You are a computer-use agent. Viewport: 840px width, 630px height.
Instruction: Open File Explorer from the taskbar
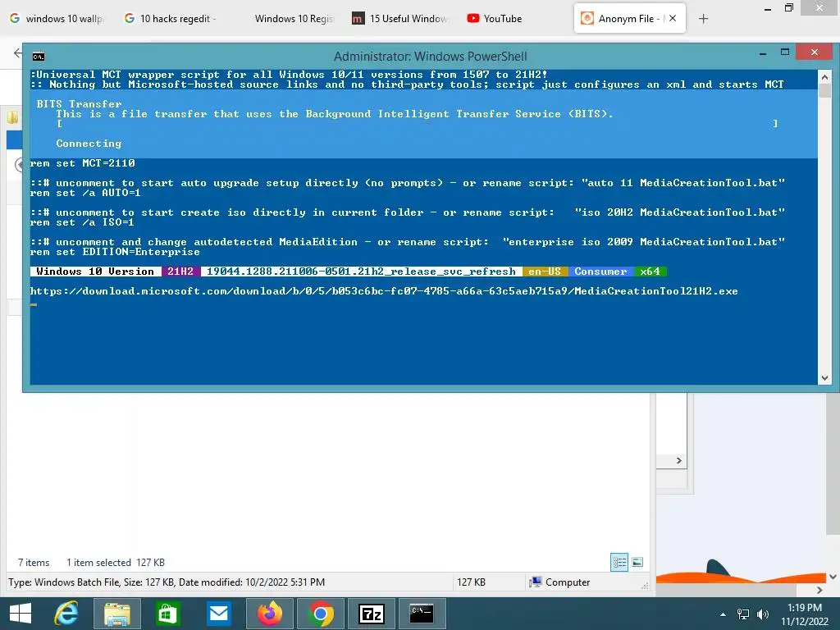point(116,614)
